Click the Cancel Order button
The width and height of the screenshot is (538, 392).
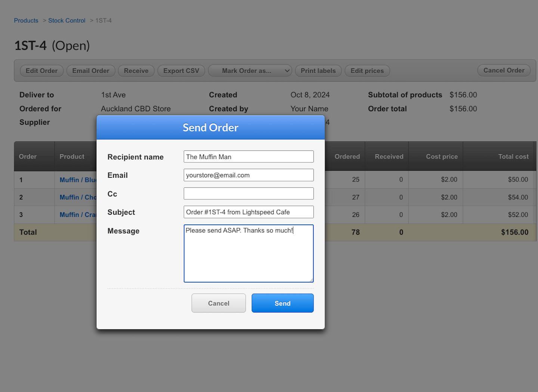(x=504, y=71)
